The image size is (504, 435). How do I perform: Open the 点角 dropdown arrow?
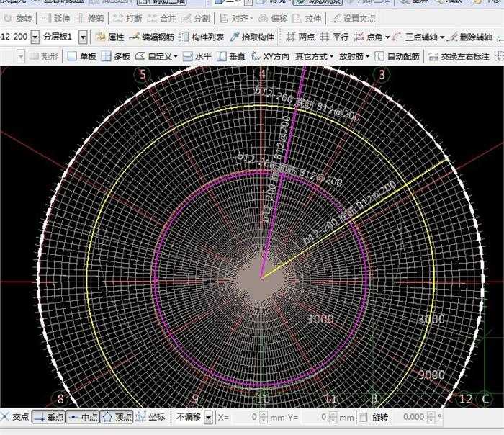click(x=387, y=37)
